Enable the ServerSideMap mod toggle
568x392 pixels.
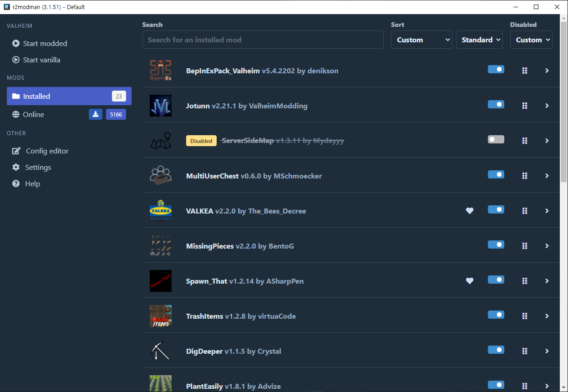point(496,139)
